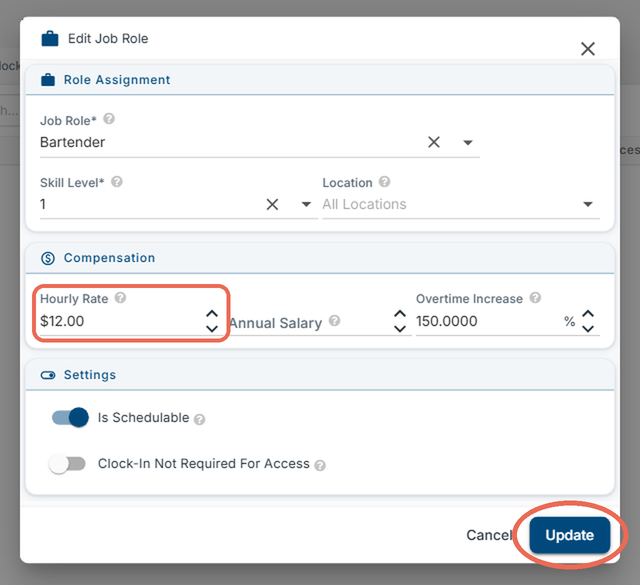Increase the Overtime Increase percentage
Viewport: 640px width, 585px height.
[x=588, y=314]
